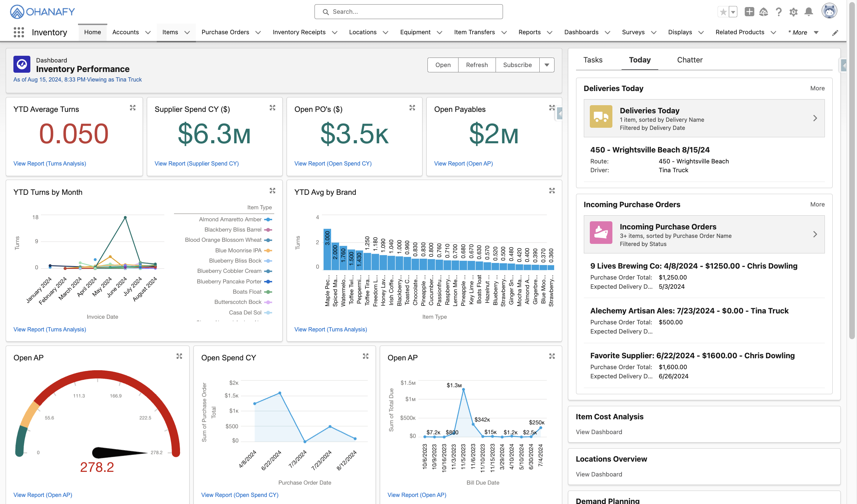Toggle Almond Amaretto Amber legend entry
This screenshot has height=504, width=857.
[230, 220]
